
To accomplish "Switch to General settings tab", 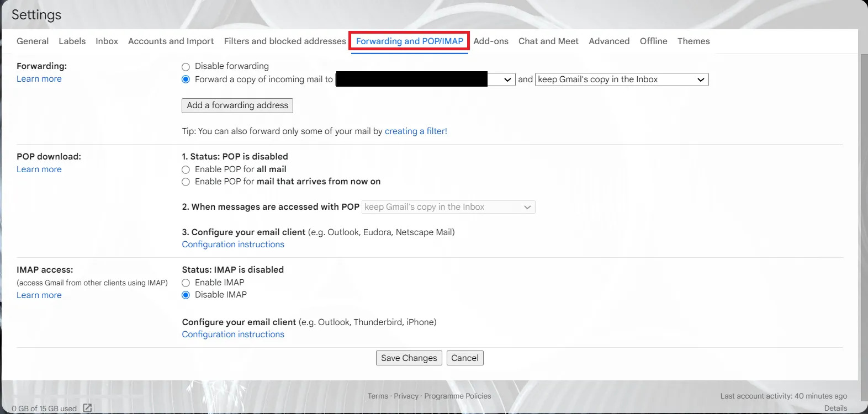I will pyautogui.click(x=33, y=41).
